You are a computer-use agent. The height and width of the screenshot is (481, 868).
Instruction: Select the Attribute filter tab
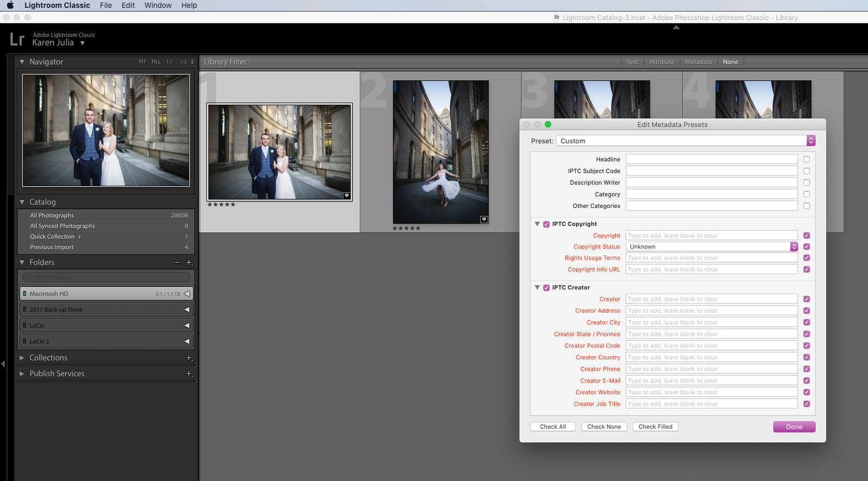(662, 62)
